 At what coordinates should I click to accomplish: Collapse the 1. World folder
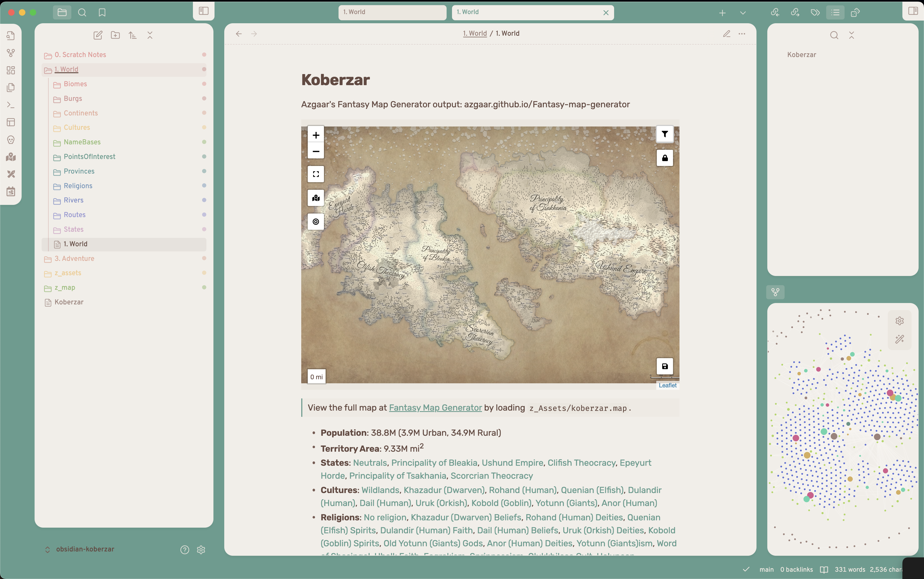pos(66,69)
